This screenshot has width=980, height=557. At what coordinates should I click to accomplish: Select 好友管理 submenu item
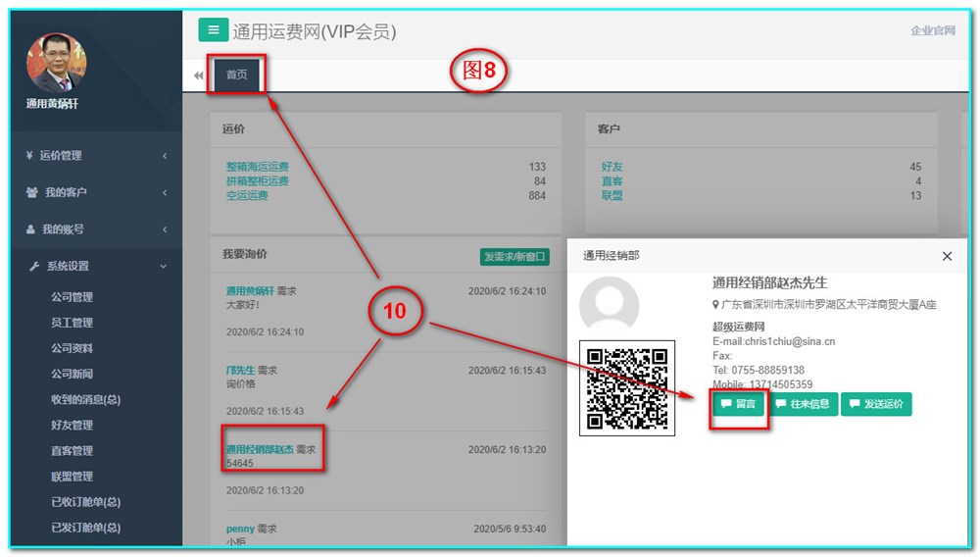coord(72,425)
